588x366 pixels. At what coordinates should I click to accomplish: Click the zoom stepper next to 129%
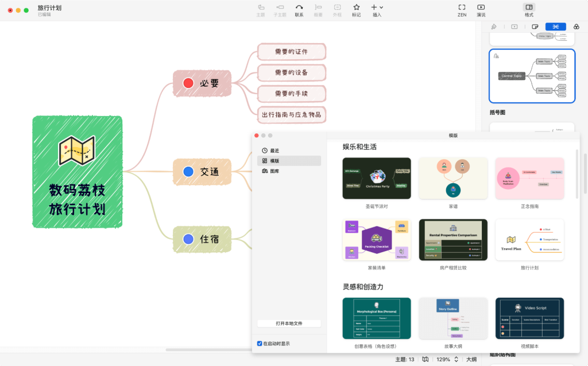(x=457, y=359)
